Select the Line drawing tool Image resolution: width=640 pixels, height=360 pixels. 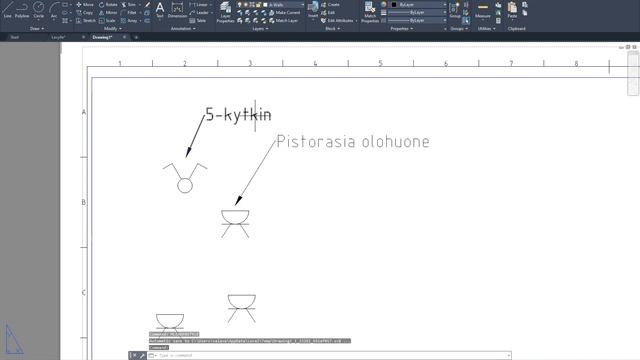click(7, 10)
